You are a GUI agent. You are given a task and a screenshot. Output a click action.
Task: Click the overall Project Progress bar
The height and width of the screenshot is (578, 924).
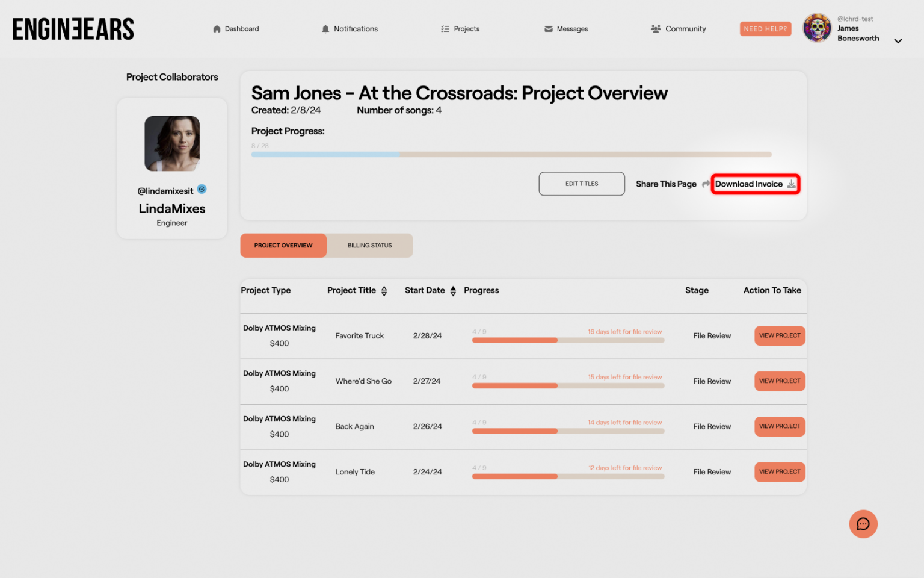click(x=511, y=155)
